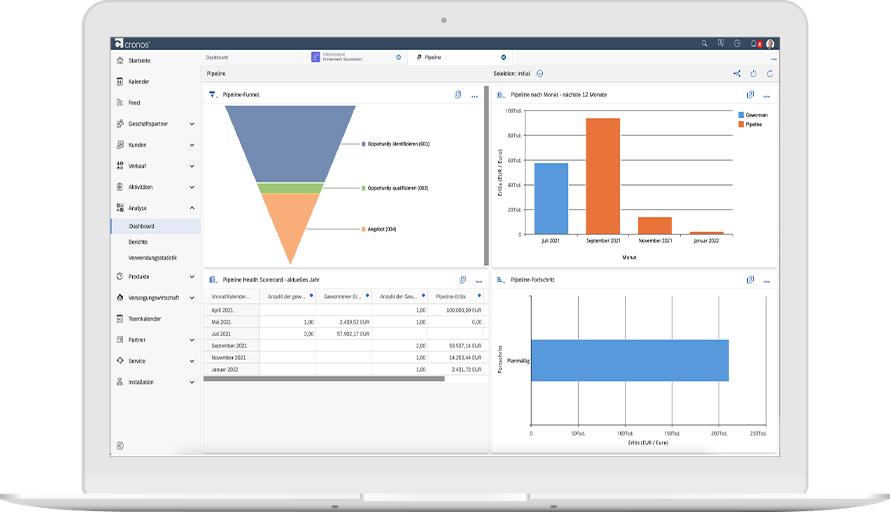Open more options on Pipeline-Fortschritt panel
The image size is (890, 512).
(766, 281)
